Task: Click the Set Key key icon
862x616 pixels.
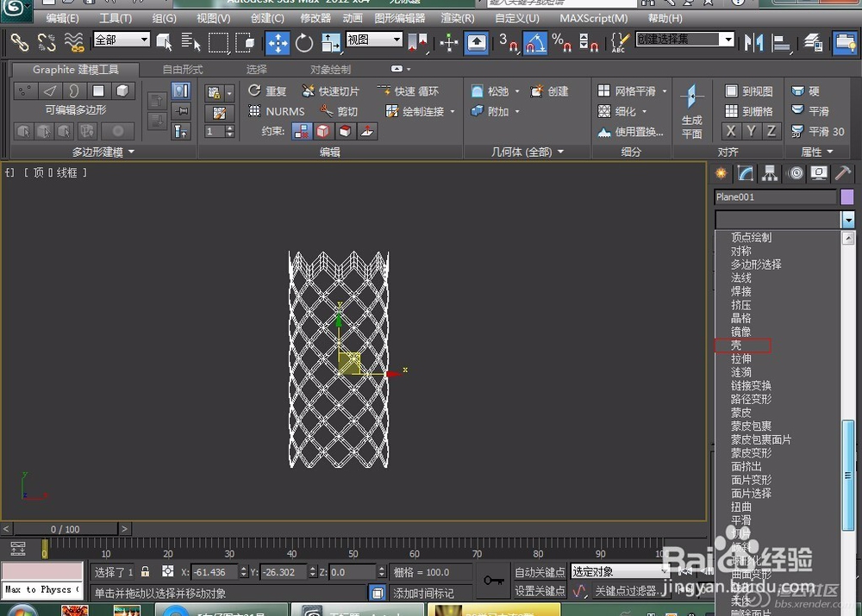Action: [494, 581]
